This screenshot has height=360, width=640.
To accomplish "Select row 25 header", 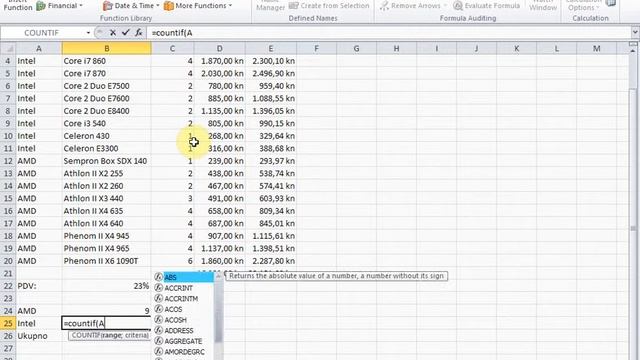I will pos(8,323).
